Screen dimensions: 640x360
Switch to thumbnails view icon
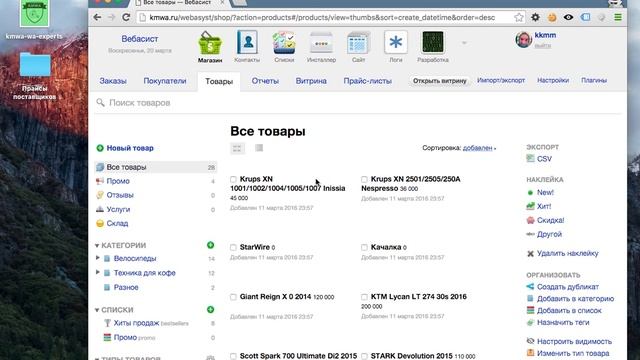(237, 148)
